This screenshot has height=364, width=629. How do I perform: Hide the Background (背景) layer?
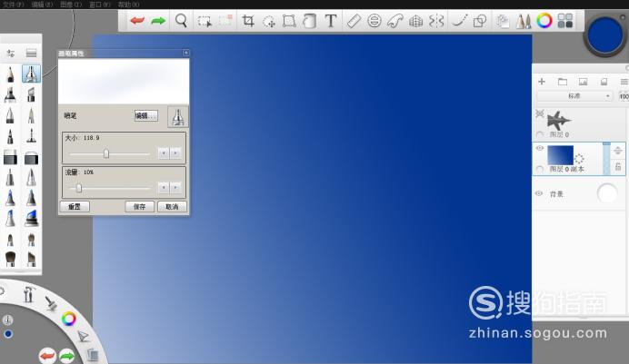(x=539, y=193)
